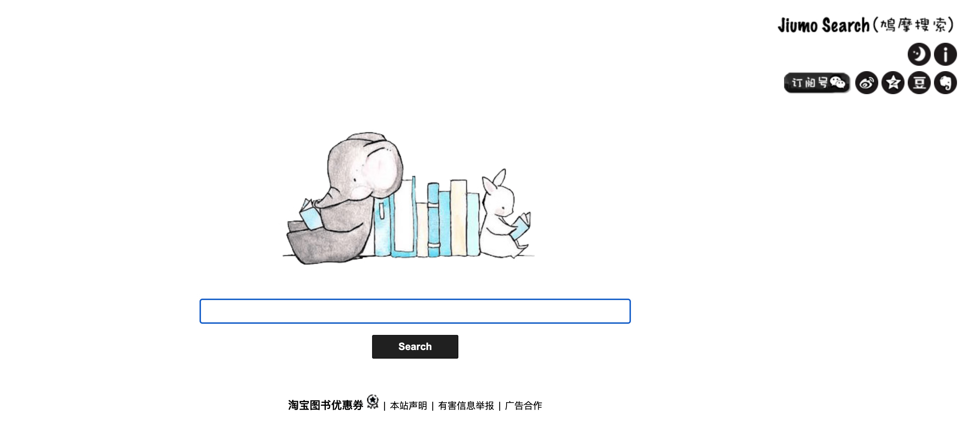Viewport: 980px width, 442px height.
Task: Visit the Weibo page via its icon
Action: [x=867, y=83]
